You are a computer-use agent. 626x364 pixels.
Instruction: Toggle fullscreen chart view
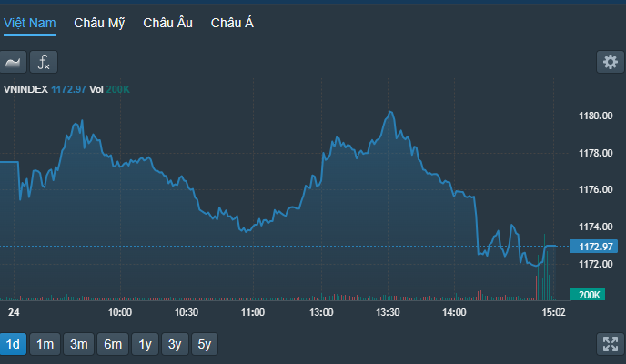610,344
